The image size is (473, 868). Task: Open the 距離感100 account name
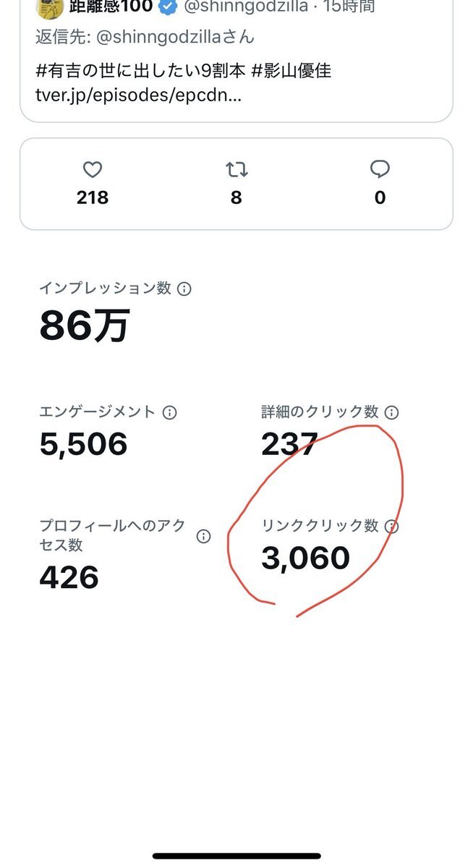[111, 7]
